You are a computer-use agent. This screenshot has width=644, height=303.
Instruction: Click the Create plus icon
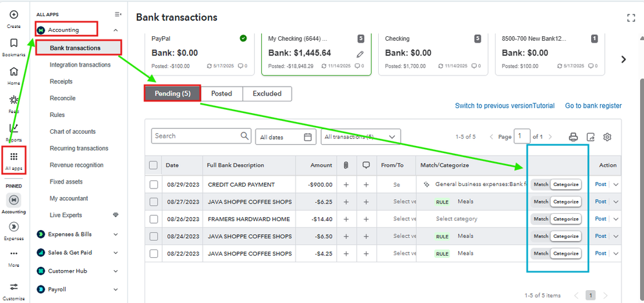click(14, 15)
